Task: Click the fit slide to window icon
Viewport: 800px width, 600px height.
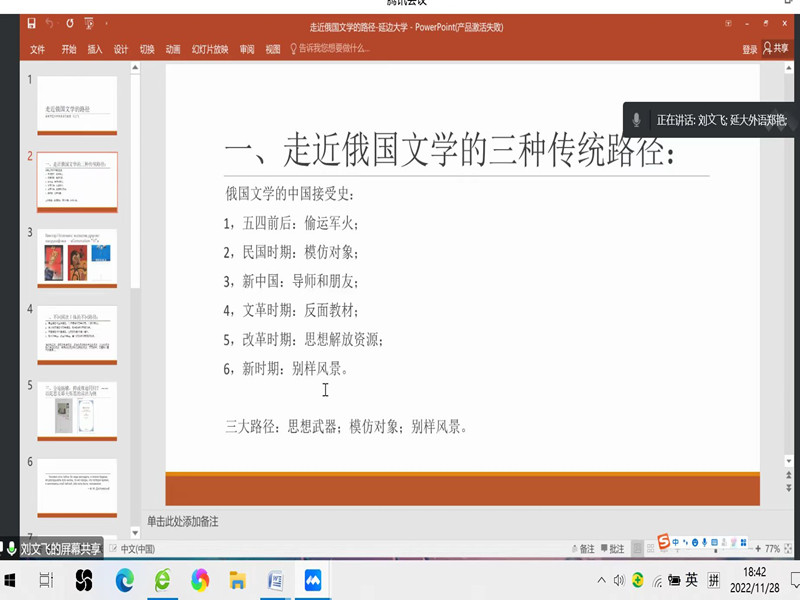Action: pyautogui.click(x=790, y=549)
